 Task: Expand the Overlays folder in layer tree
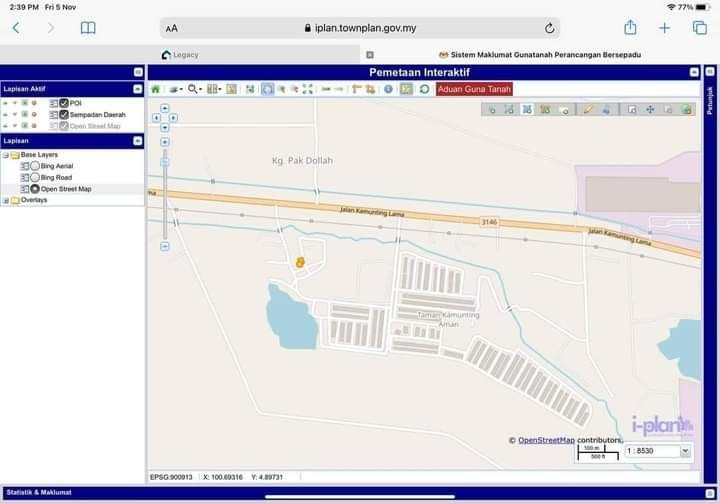point(5,200)
